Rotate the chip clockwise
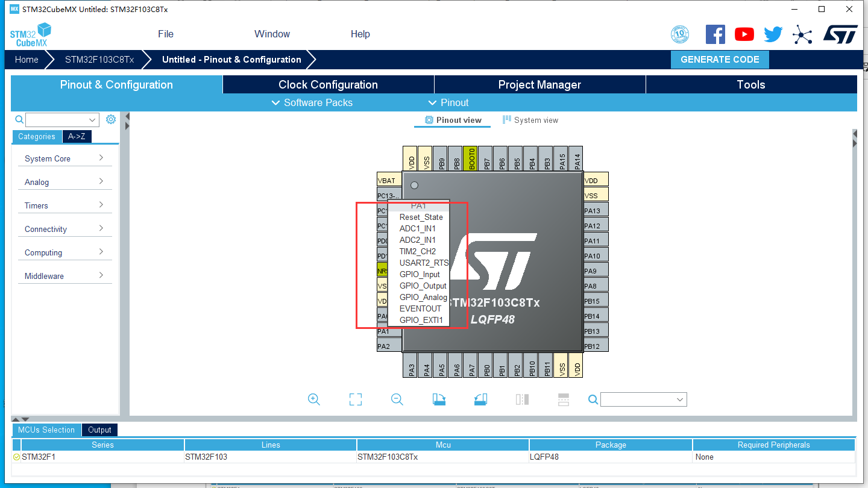The width and height of the screenshot is (868, 488). point(439,399)
